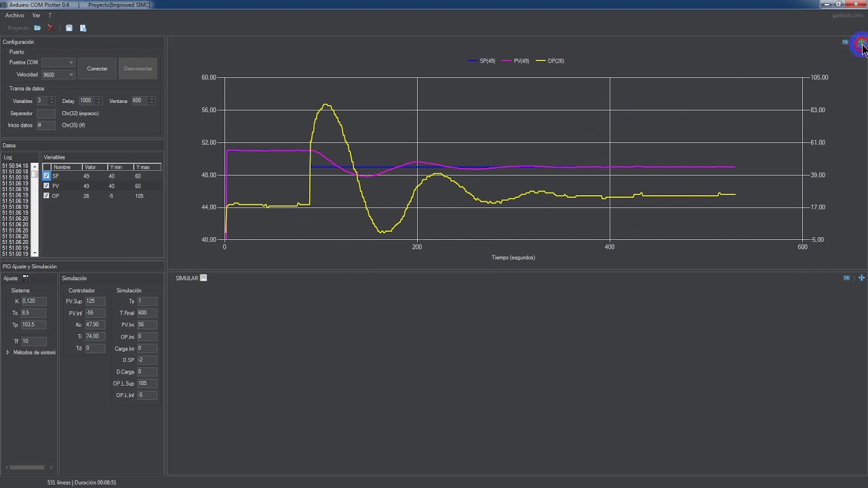
Task: Save the project with the floppy disk icon
Action: point(69,28)
